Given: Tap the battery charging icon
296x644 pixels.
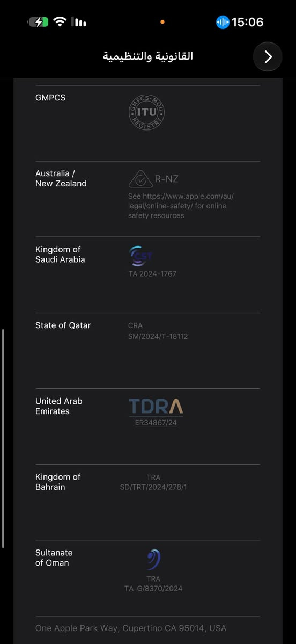Looking at the screenshot, I should 39,22.
